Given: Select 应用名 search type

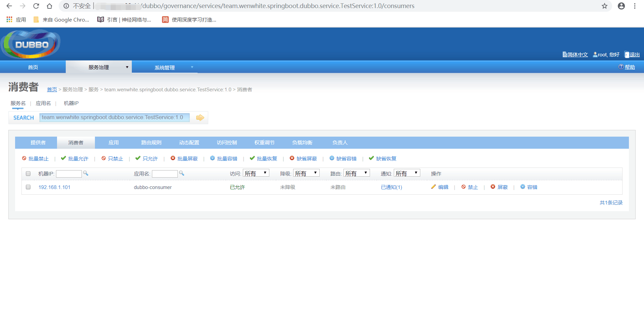Looking at the screenshot, I should click(x=43, y=103).
